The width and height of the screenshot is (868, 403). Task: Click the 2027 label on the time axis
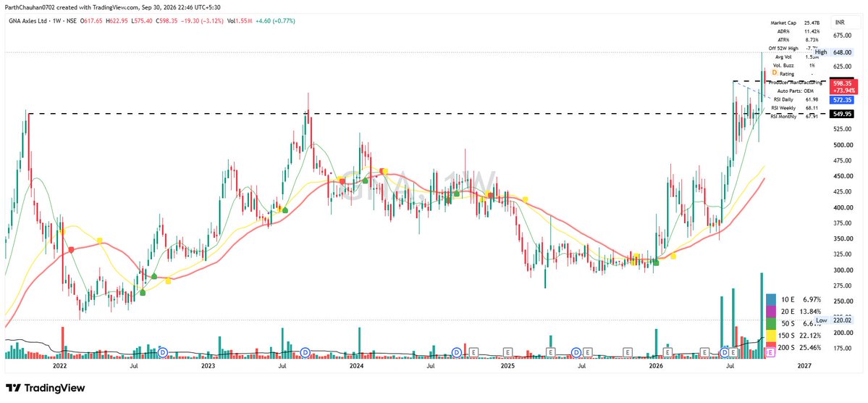tap(804, 366)
